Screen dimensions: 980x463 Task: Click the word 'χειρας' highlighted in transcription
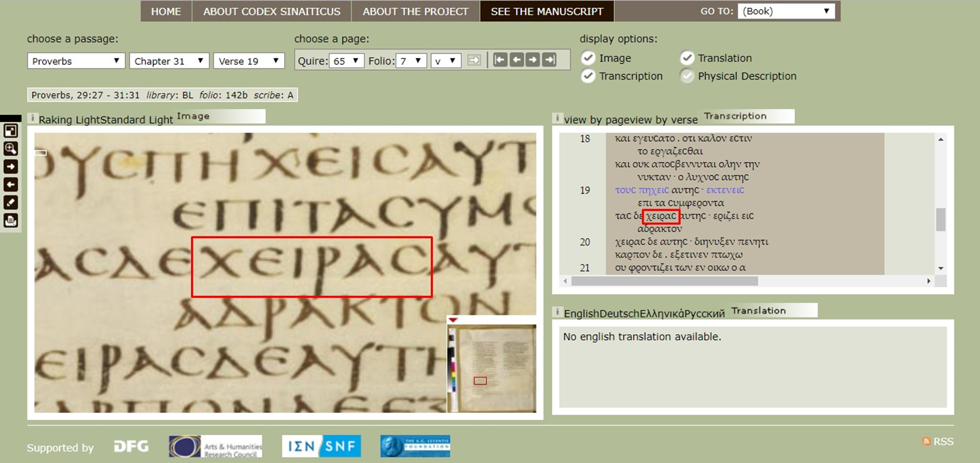pyautogui.click(x=661, y=216)
